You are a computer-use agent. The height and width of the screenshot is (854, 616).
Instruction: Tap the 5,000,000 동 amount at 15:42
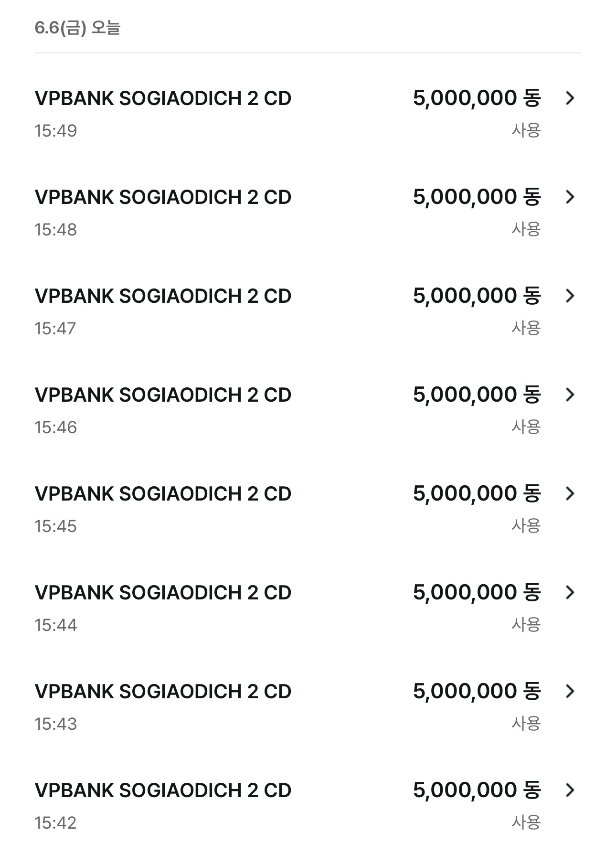pyautogui.click(x=477, y=790)
